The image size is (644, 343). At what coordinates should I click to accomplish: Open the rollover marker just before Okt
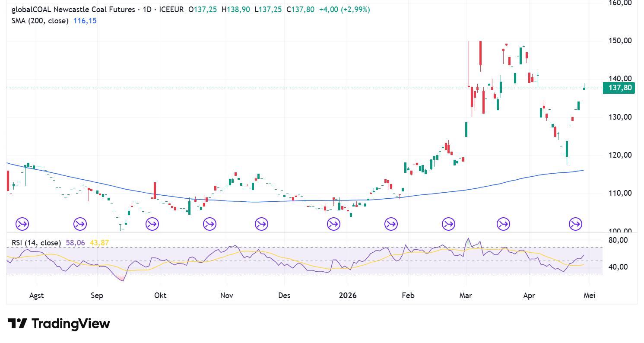pos(152,224)
